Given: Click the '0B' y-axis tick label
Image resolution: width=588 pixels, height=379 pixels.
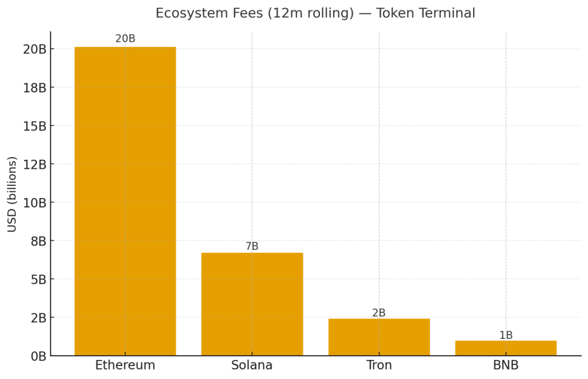Looking at the screenshot, I should pos(37,356).
